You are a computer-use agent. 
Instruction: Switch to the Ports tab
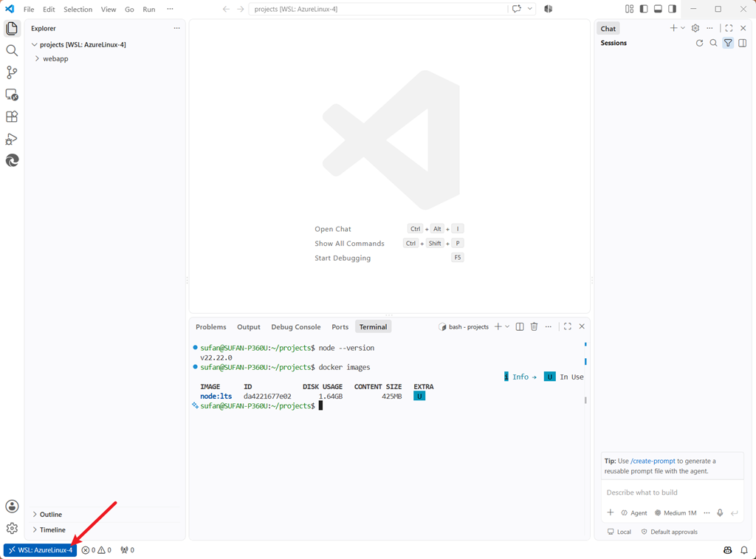pyautogui.click(x=340, y=326)
